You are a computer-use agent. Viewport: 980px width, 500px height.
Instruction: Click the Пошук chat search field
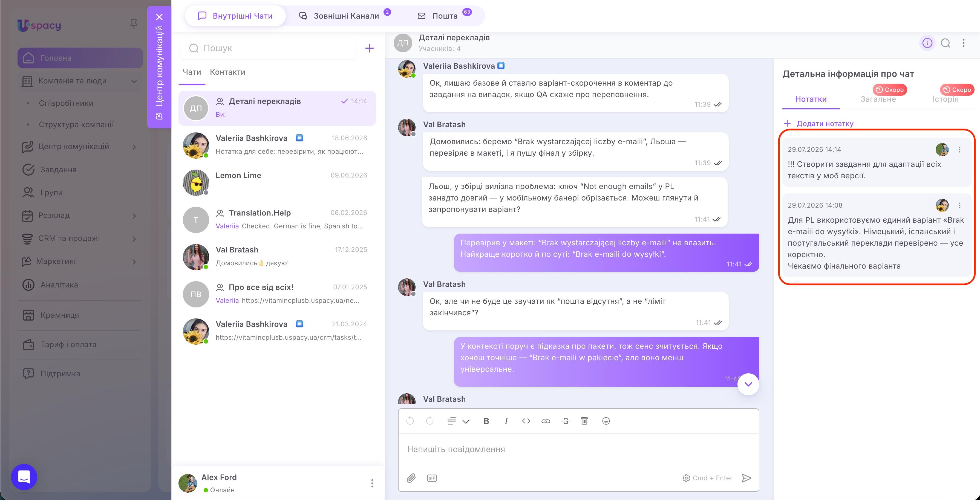268,48
